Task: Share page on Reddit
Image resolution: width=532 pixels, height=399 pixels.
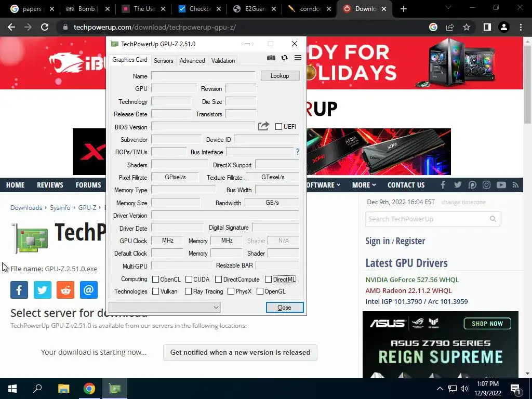Action: pos(65,290)
